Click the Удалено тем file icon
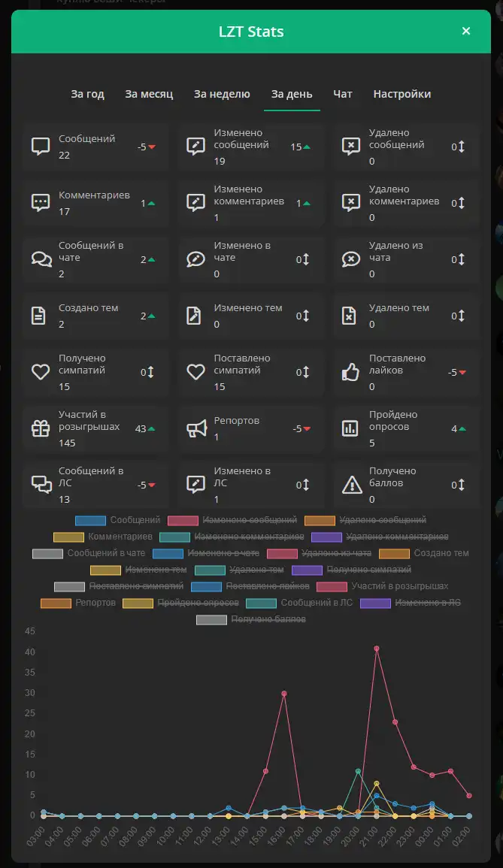The image size is (503, 868). pyautogui.click(x=349, y=316)
